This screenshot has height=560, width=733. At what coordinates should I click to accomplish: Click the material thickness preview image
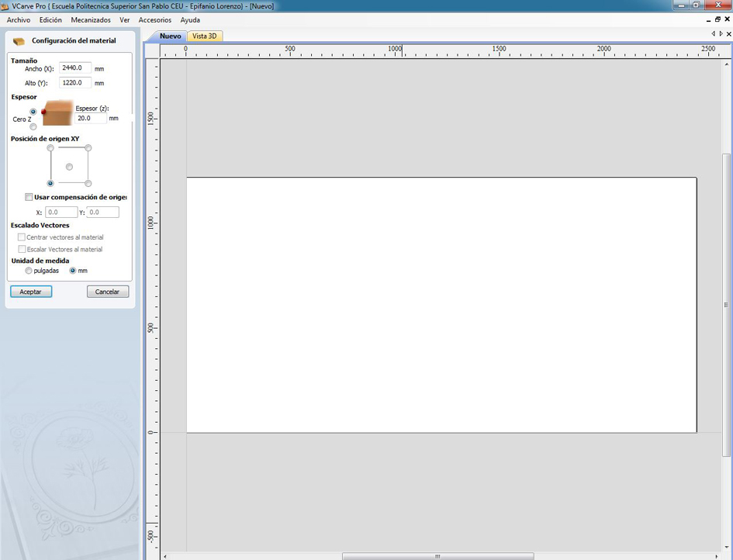57,112
